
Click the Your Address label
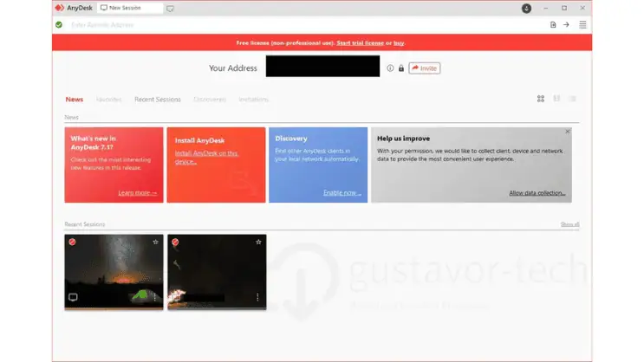point(233,68)
